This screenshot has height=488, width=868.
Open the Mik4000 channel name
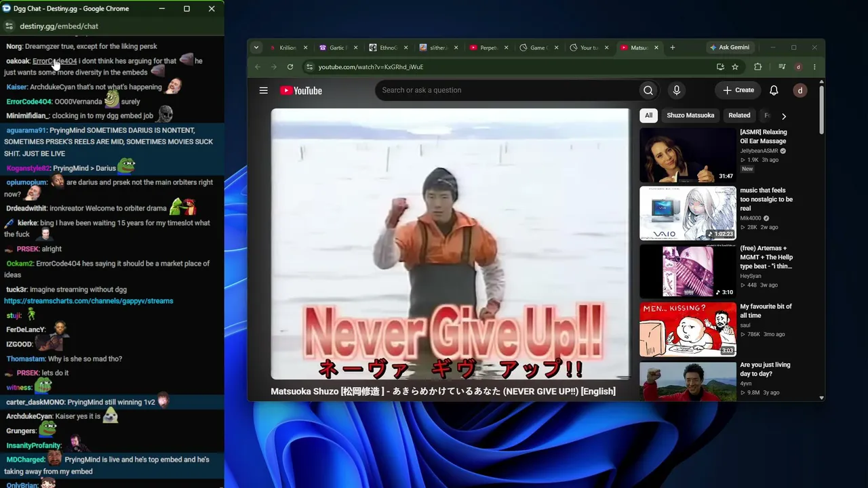(x=752, y=218)
